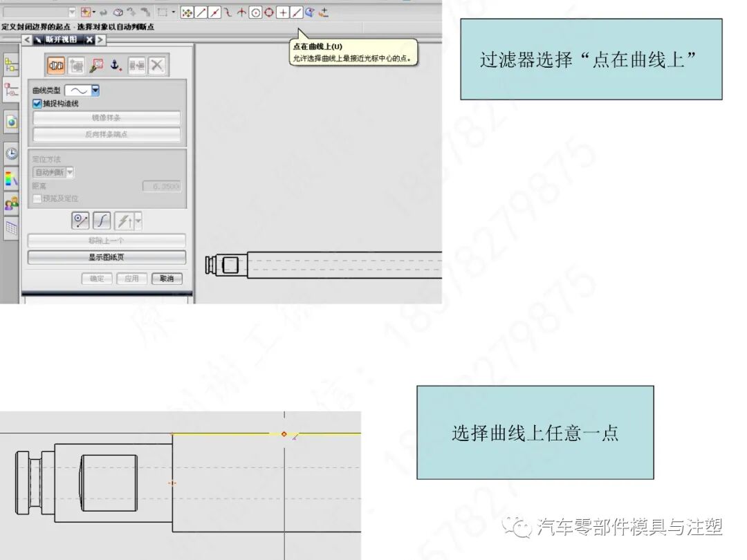Expand the arrow next to rectangle selection icon

click(x=174, y=12)
